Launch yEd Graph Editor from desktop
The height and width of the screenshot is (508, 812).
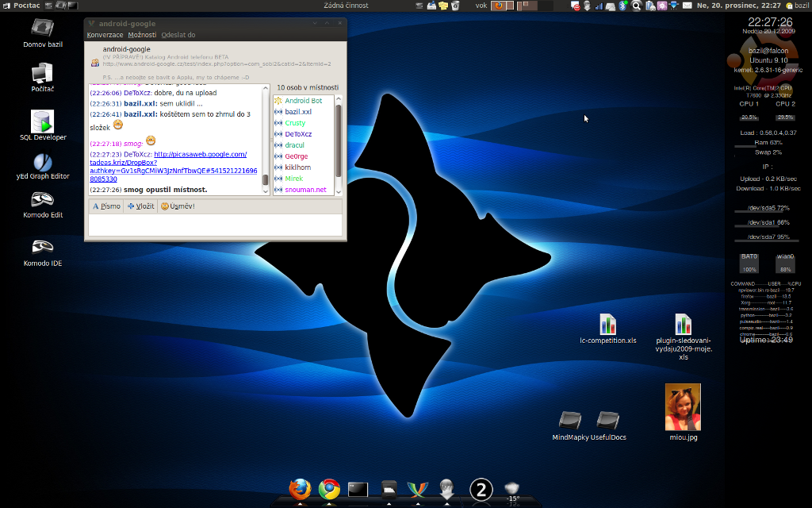[x=43, y=162]
